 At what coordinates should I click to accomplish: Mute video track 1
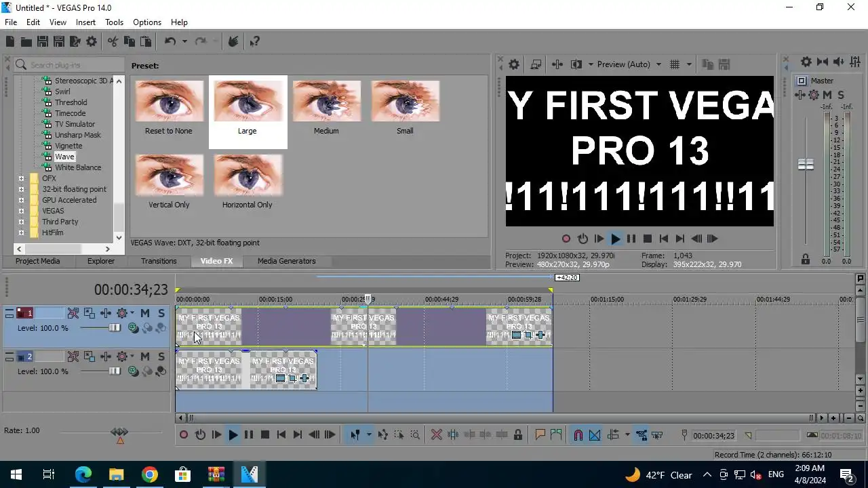(x=144, y=313)
